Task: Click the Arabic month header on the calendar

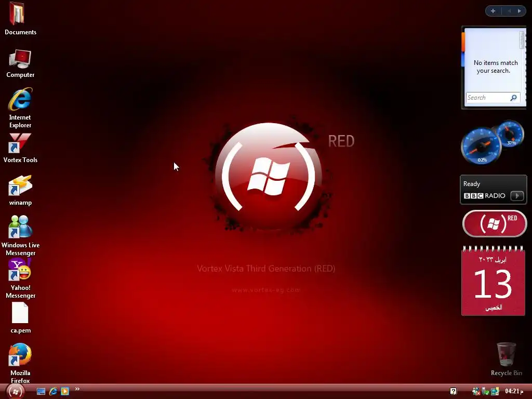Action: tap(493, 260)
